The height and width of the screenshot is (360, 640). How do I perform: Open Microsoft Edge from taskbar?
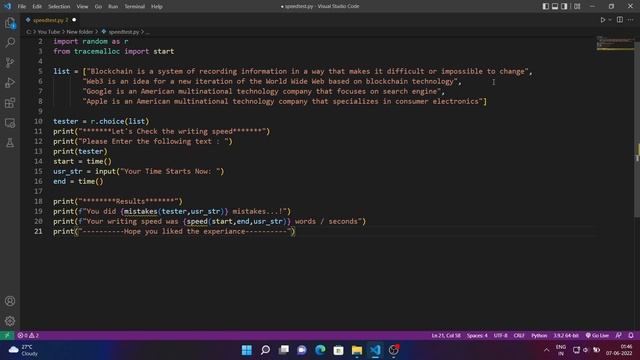pos(320,350)
